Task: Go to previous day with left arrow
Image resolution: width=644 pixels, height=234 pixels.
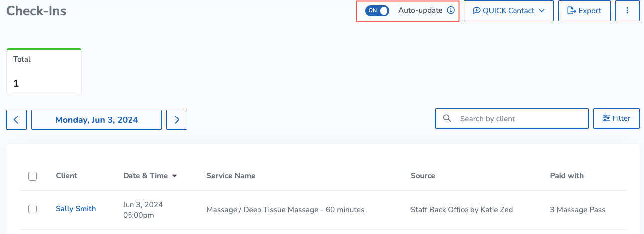Action: [16, 120]
